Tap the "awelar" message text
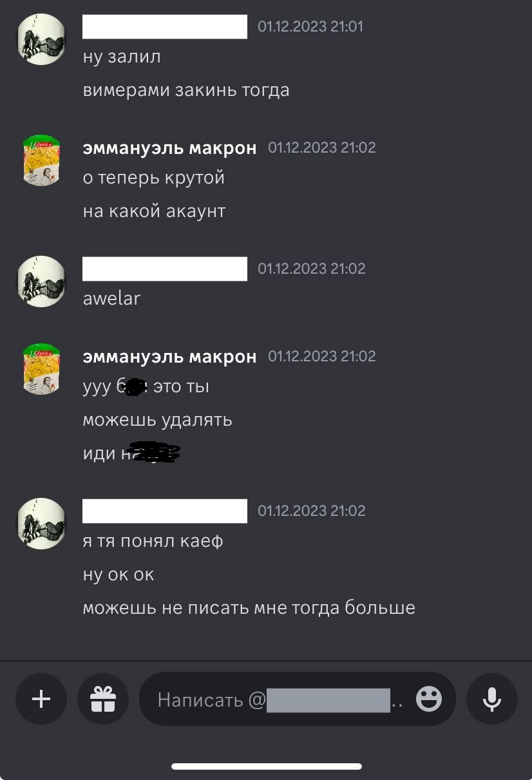The image size is (532, 780). [x=111, y=299]
